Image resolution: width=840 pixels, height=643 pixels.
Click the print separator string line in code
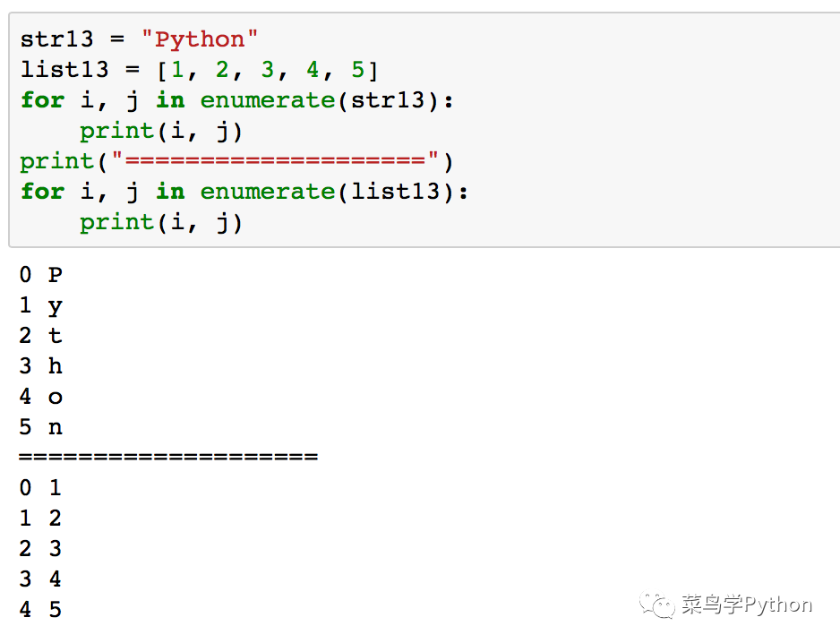236,161
